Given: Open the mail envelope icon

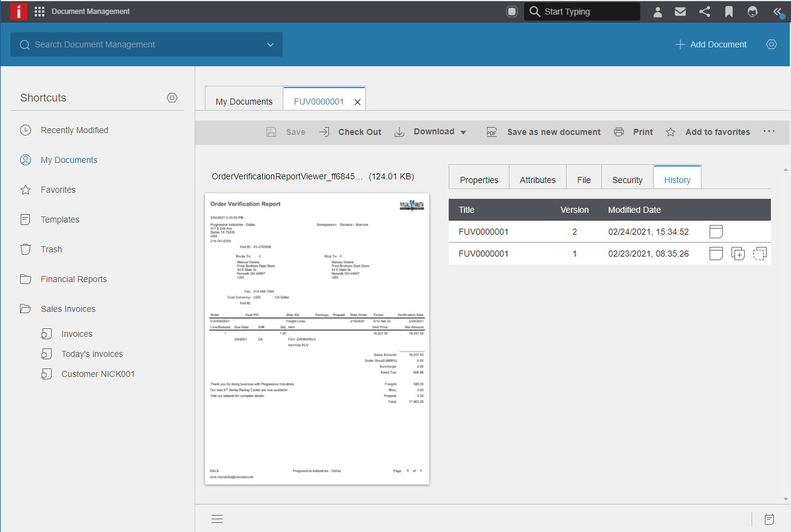Looking at the screenshot, I should tap(680, 12).
